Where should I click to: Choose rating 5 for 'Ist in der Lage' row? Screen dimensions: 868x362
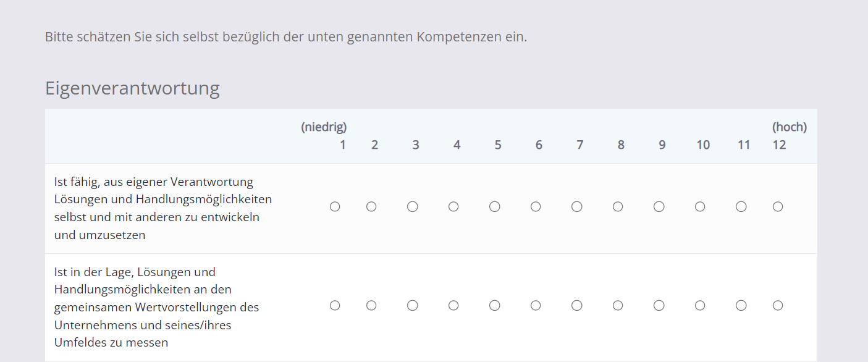[x=494, y=305]
